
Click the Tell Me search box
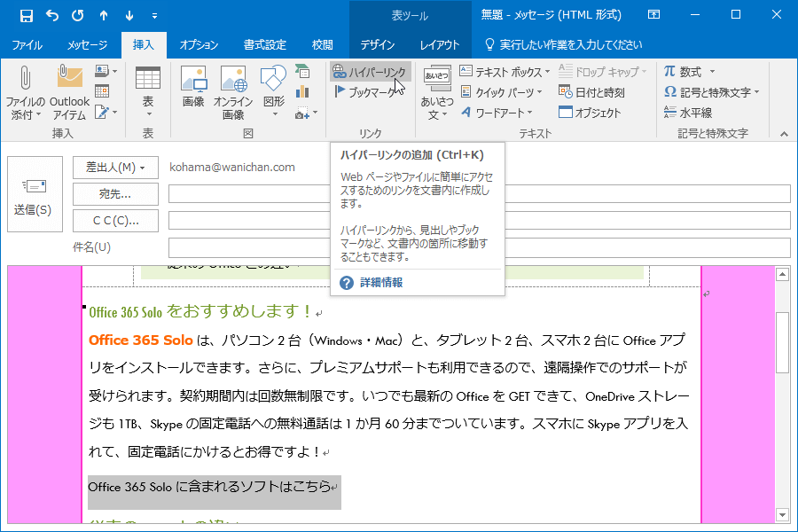coord(564,45)
